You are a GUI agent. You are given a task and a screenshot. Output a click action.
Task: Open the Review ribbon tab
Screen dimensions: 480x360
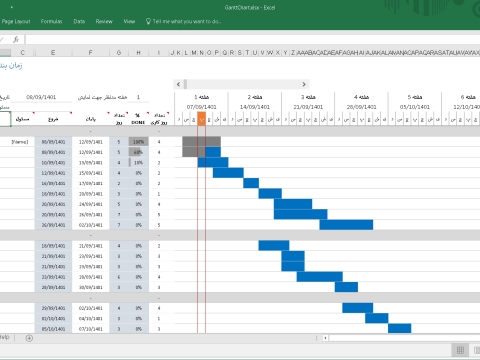(104, 21)
